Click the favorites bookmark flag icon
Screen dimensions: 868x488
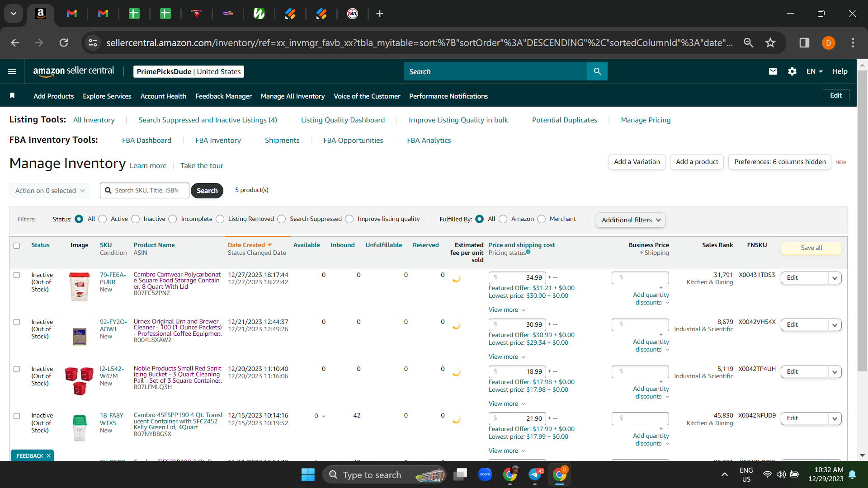[12, 96]
